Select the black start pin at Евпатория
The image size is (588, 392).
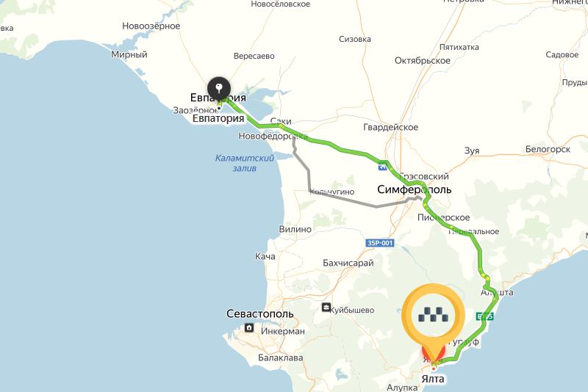(219, 89)
